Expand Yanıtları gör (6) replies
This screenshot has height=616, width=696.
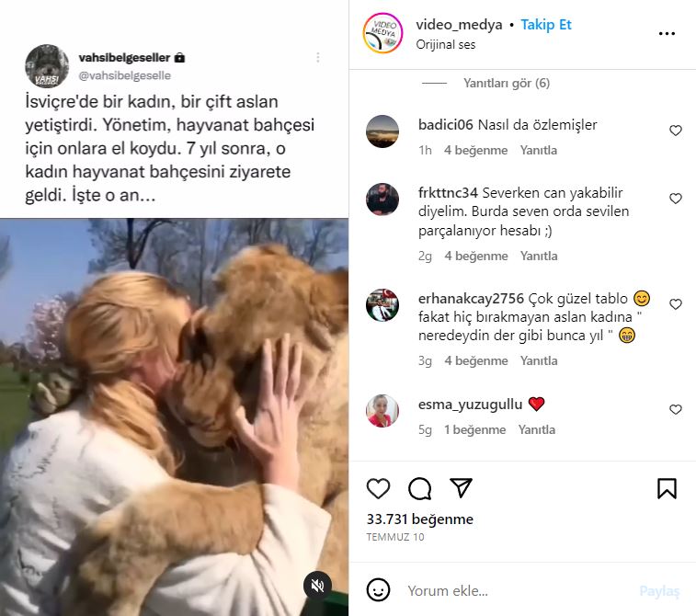(507, 83)
